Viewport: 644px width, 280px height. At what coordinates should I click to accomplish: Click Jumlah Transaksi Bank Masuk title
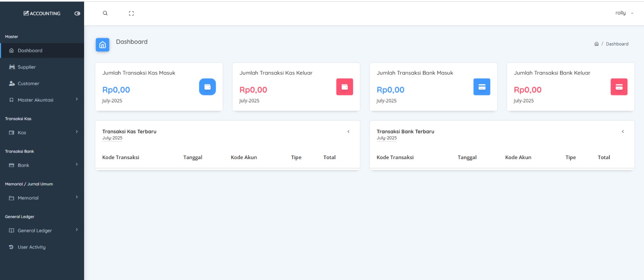[415, 73]
